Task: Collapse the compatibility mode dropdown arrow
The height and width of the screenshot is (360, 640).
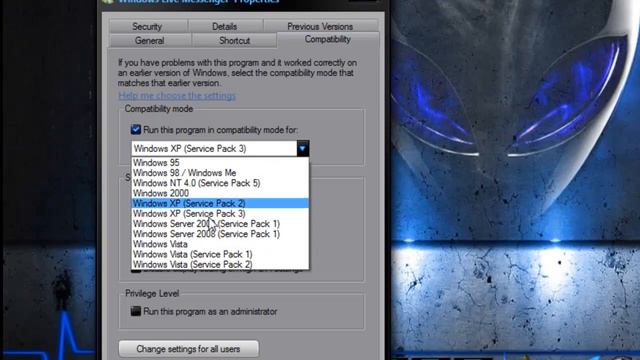Action: point(302,149)
